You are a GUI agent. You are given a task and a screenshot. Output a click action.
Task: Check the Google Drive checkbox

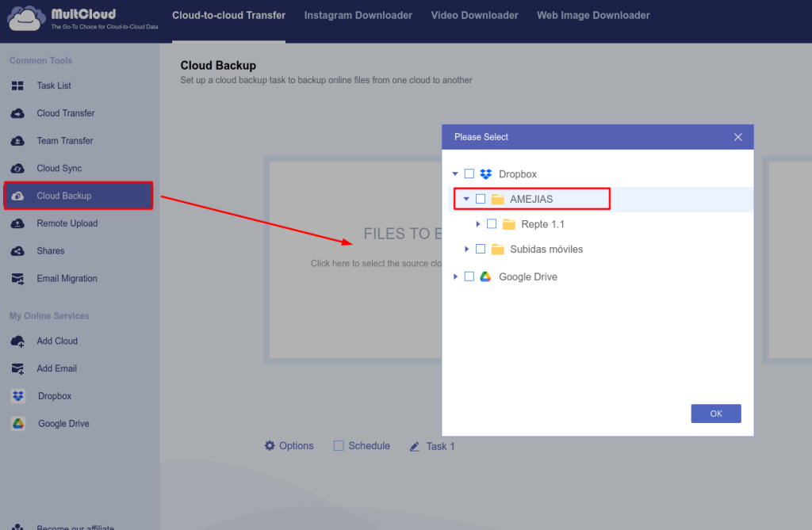tap(469, 276)
